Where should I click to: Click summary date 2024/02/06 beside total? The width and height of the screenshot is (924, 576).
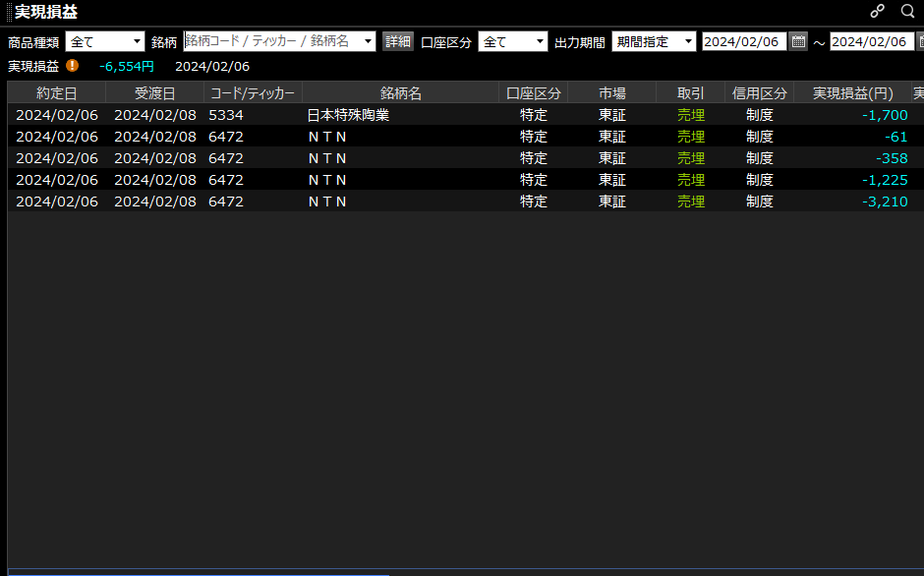[212, 66]
